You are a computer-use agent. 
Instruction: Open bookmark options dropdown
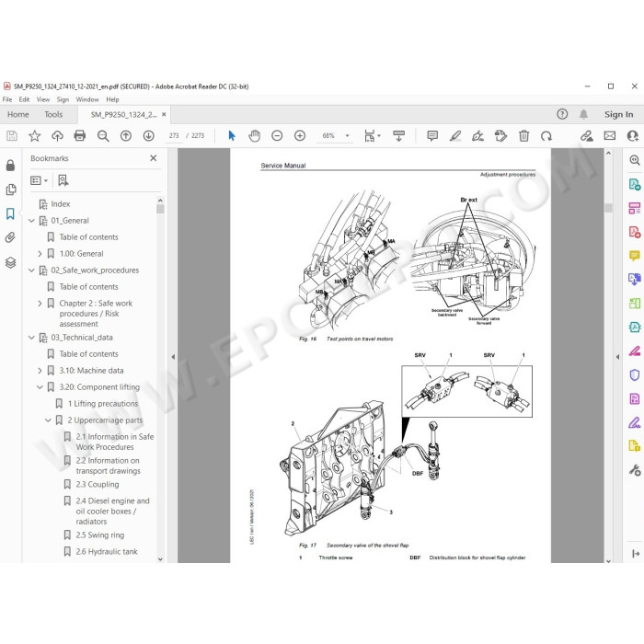(39, 180)
